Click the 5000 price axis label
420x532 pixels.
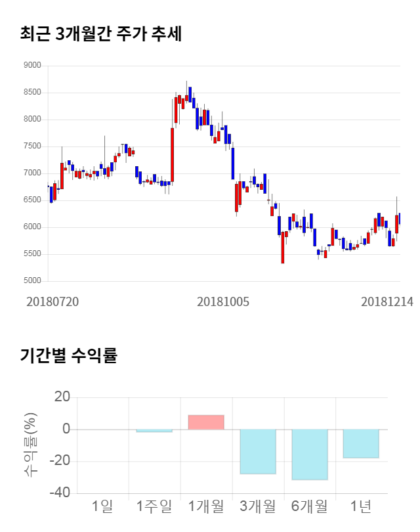[x=31, y=281]
